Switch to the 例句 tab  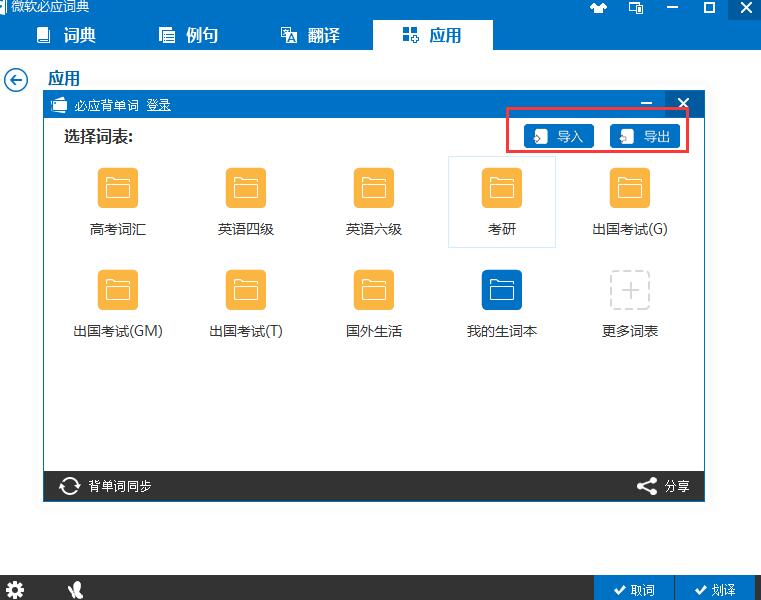[x=189, y=35]
